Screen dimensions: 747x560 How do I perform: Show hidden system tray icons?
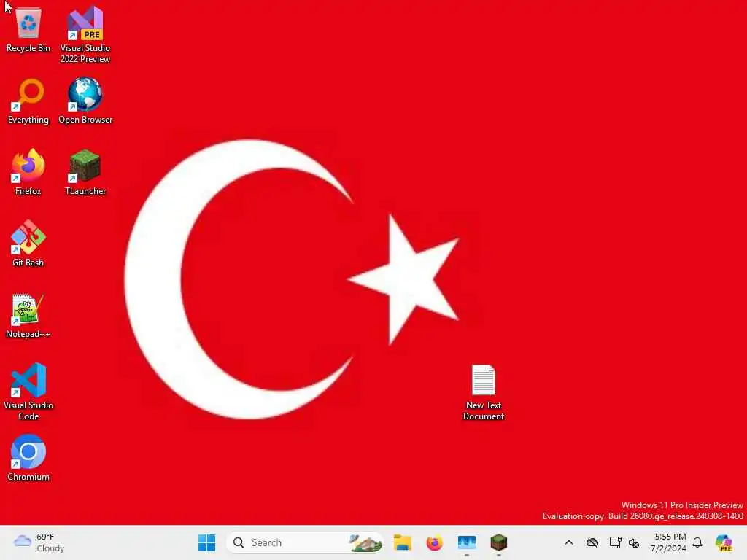click(569, 542)
